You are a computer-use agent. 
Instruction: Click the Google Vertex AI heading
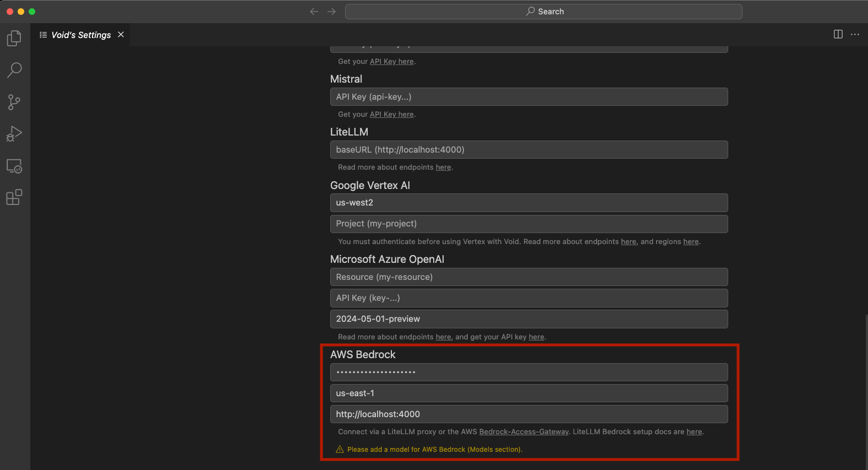coord(370,186)
